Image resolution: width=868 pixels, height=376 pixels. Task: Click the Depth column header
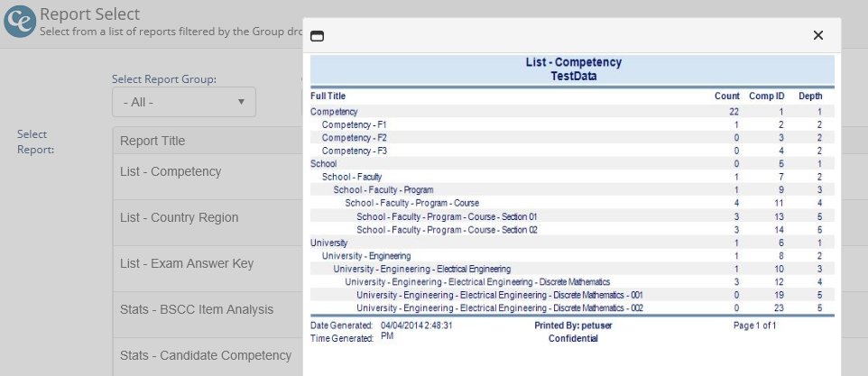810,96
